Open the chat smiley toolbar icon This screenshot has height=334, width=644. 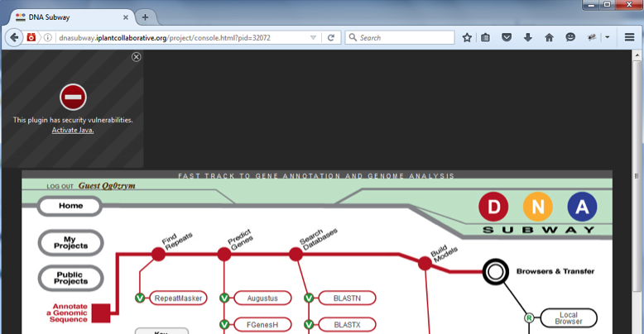tap(570, 37)
